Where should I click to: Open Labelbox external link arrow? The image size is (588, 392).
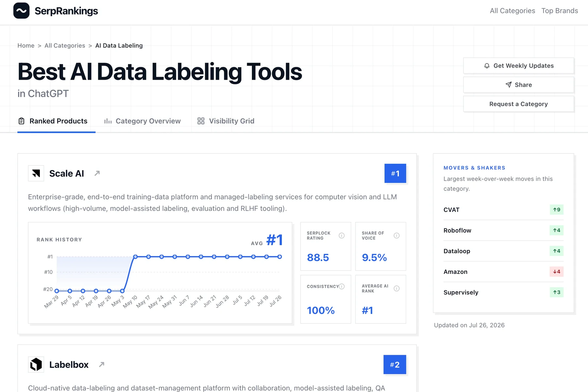102,365
